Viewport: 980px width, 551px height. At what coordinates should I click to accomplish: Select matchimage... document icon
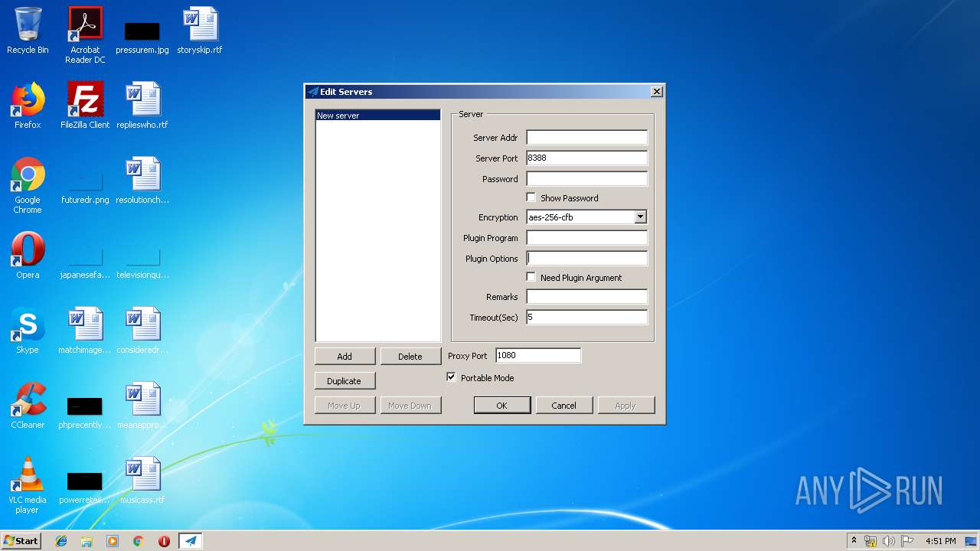(85, 331)
